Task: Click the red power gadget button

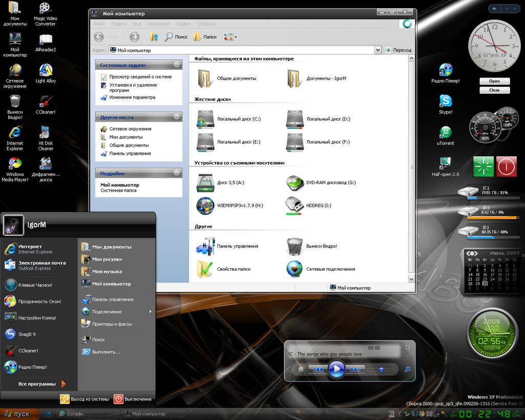Action: coord(506,167)
